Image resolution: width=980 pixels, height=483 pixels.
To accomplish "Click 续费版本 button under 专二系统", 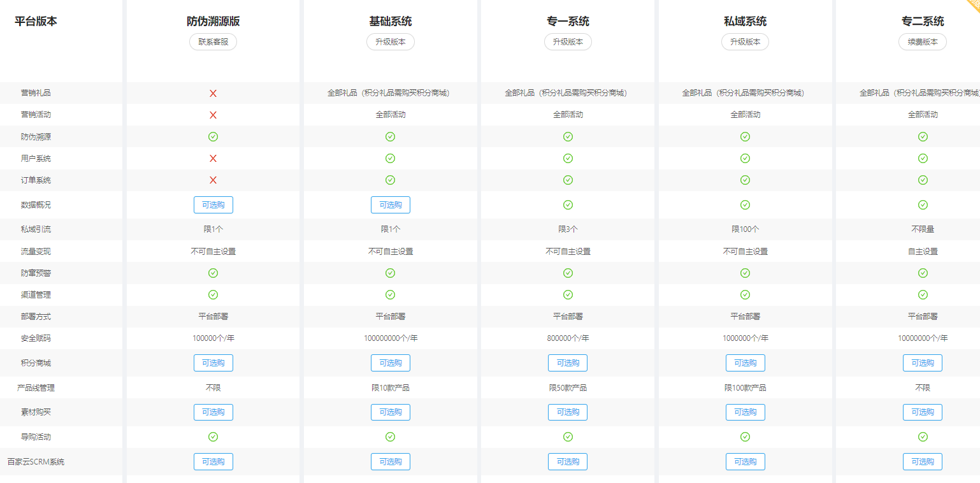I will pyautogui.click(x=923, y=42).
